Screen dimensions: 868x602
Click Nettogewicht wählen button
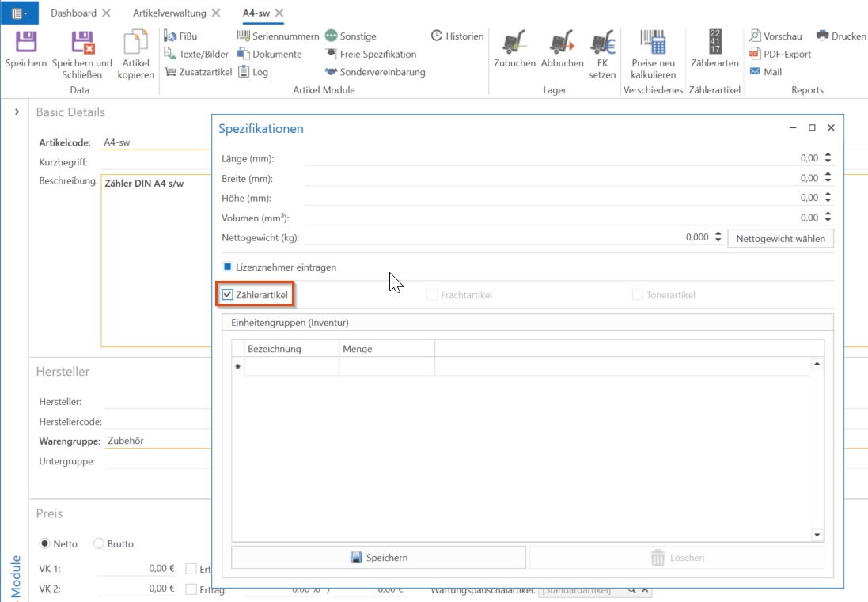780,238
